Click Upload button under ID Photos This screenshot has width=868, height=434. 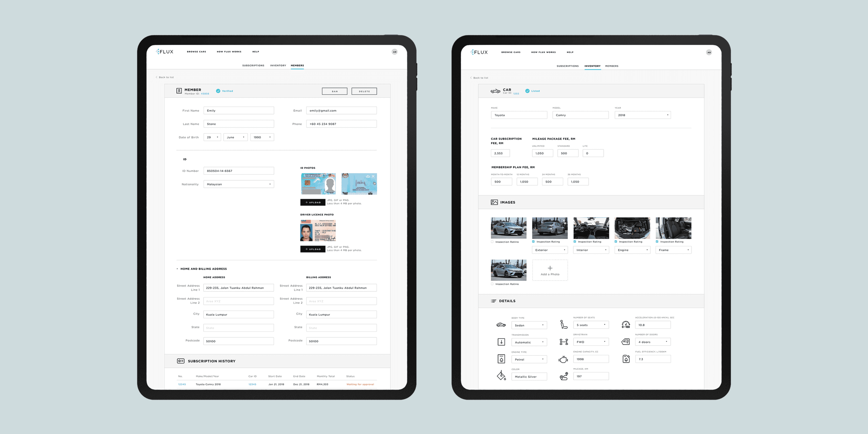point(313,202)
